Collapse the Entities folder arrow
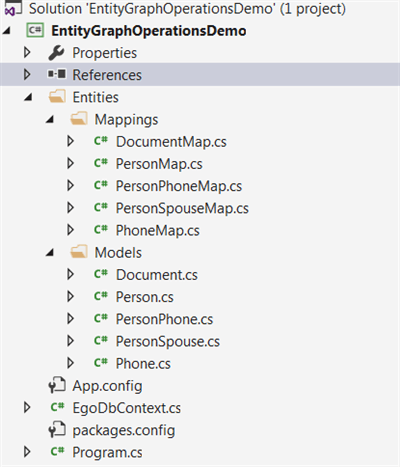Screen dimensions: 400x467 pyautogui.click(x=28, y=97)
